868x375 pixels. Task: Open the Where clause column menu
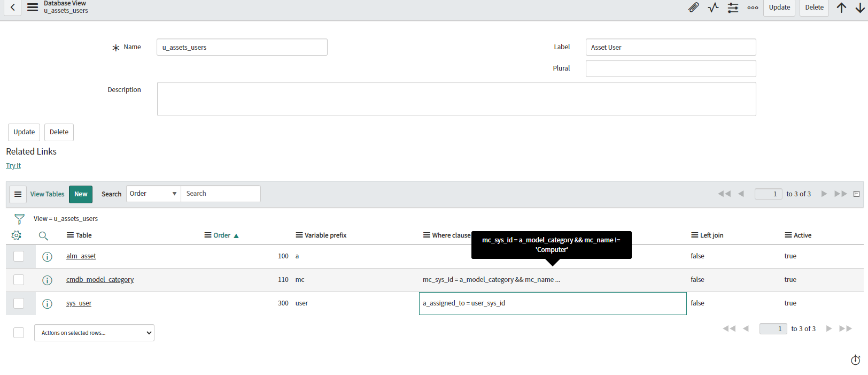point(427,235)
